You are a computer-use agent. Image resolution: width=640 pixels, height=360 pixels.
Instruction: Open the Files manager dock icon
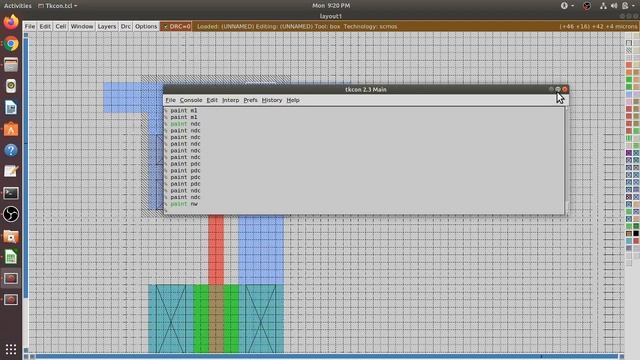(x=11, y=64)
